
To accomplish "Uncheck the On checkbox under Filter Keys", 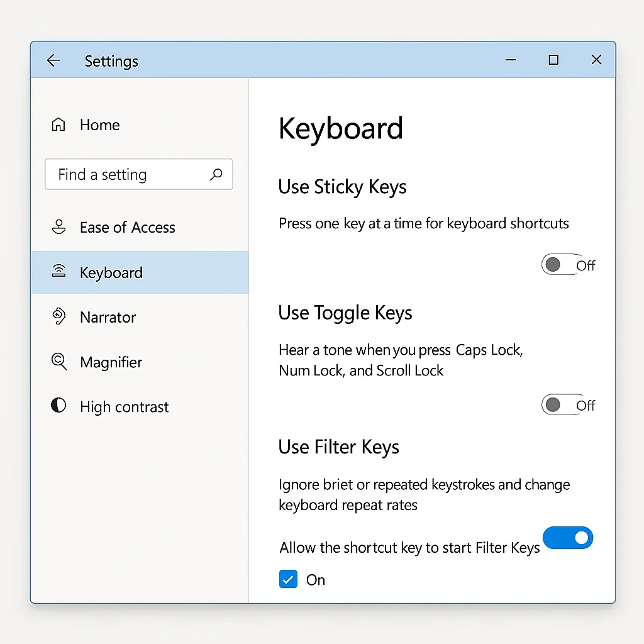I will click(x=288, y=579).
